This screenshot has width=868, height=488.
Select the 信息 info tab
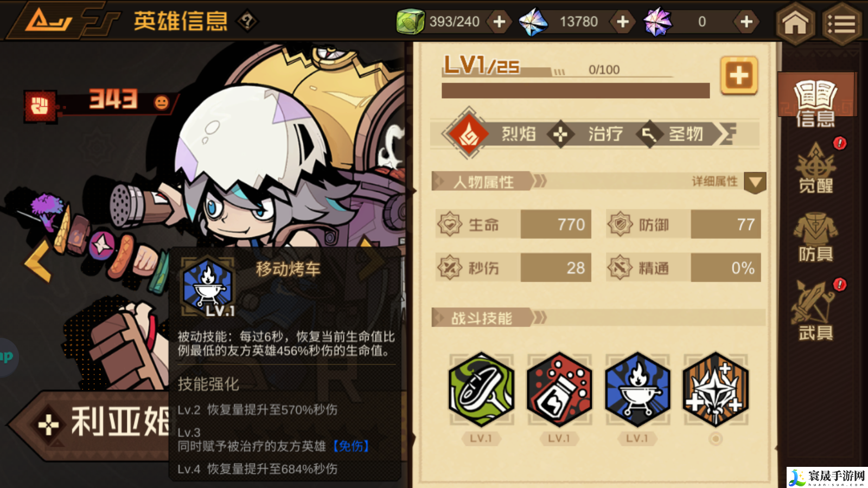(815, 102)
